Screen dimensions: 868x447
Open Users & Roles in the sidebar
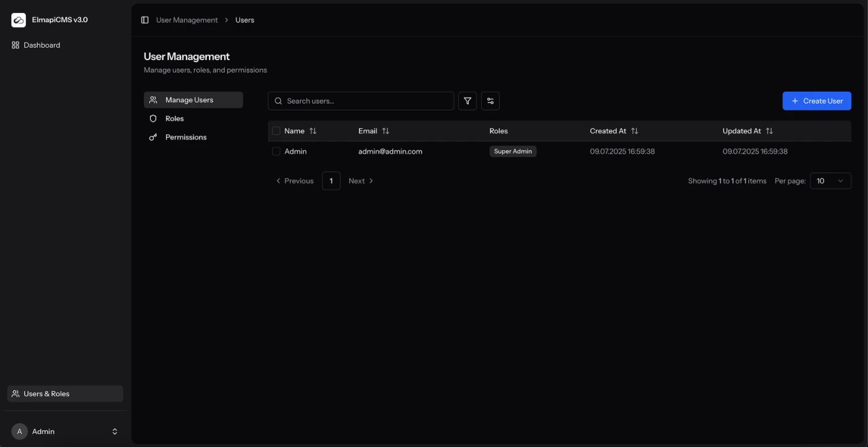[x=65, y=394]
